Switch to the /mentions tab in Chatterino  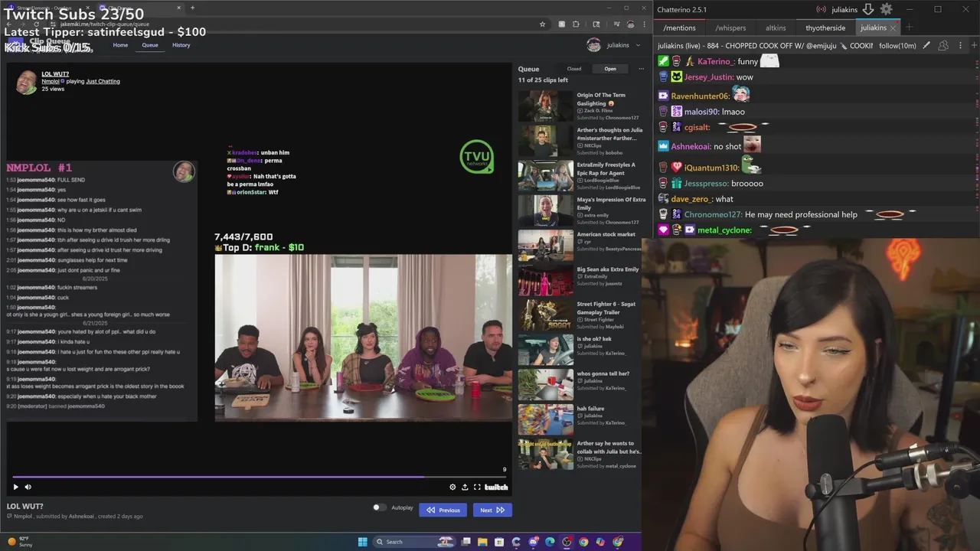(x=679, y=28)
